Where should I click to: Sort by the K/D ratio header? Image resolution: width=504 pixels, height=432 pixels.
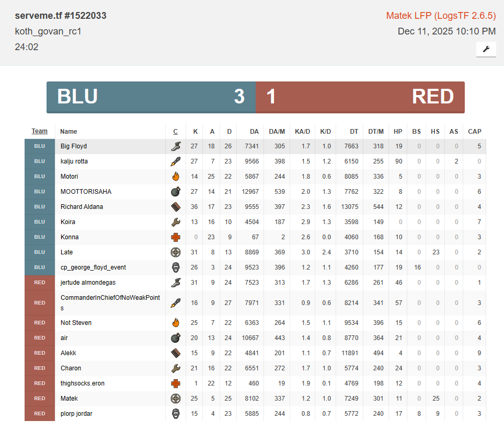[325, 132]
